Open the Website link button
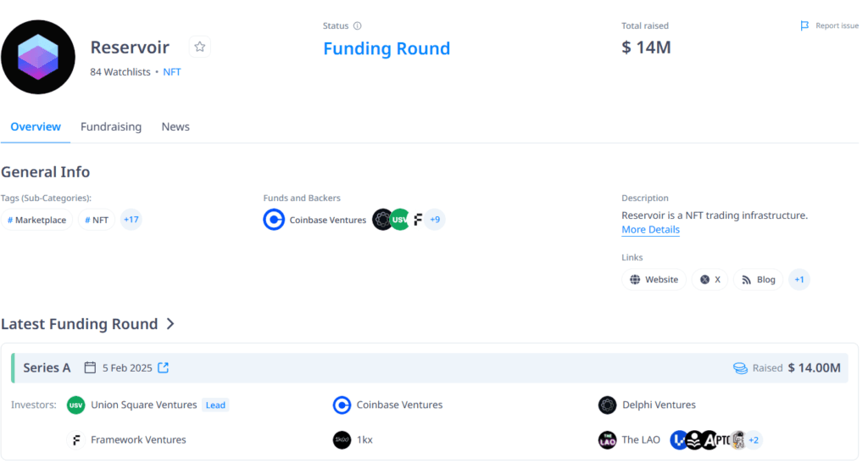The height and width of the screenshot is (464, 868). [x=654, y=279]
